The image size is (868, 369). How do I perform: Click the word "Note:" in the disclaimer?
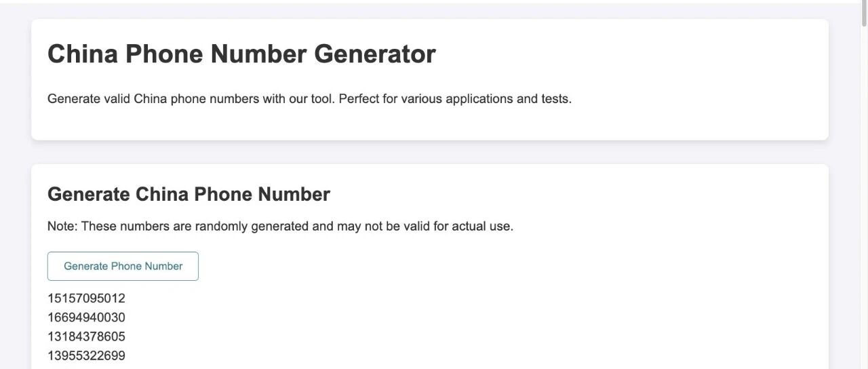pyautogui.click(x=62, y=227)
